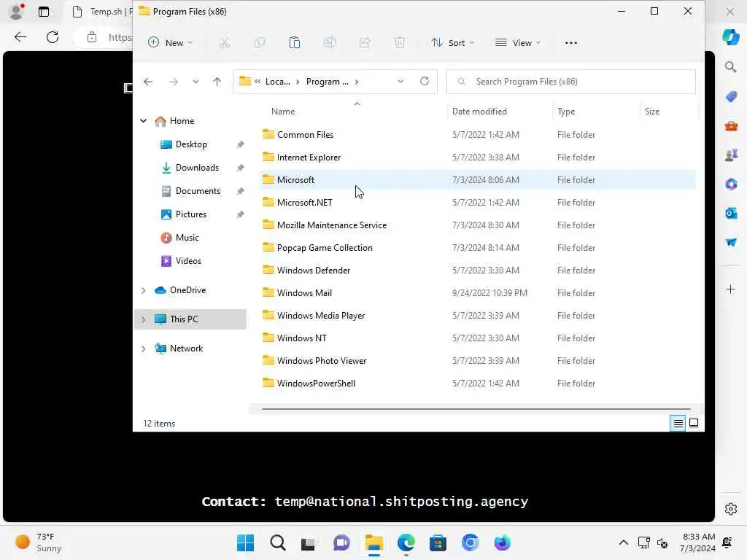Expand the This PC tree node

(x=144, y=319)
